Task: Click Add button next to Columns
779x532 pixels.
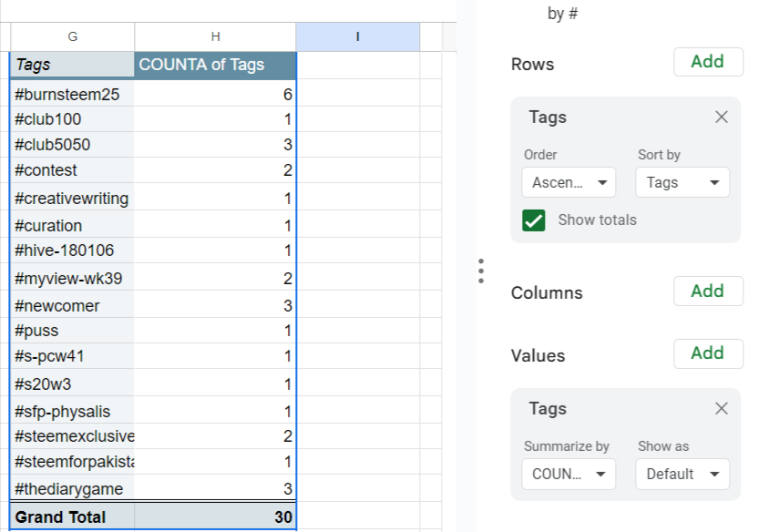Action: click(708, 292)
